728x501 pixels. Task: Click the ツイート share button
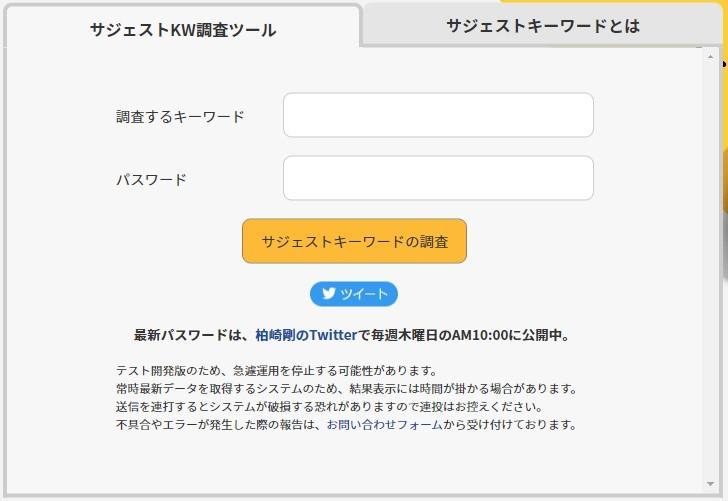point(354,294)
